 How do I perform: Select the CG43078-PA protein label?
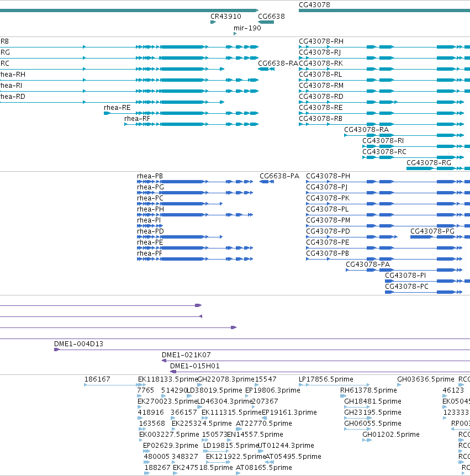pos(368,265)
